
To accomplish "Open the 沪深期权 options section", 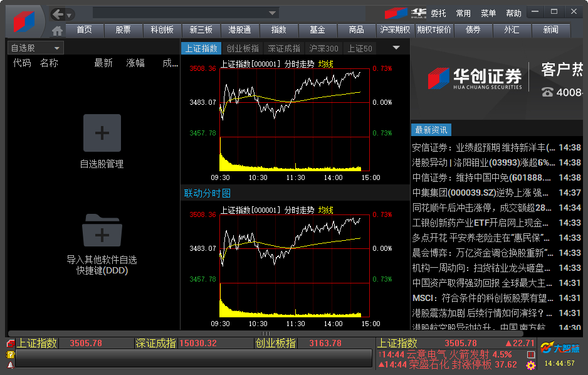I will (396, 29).
